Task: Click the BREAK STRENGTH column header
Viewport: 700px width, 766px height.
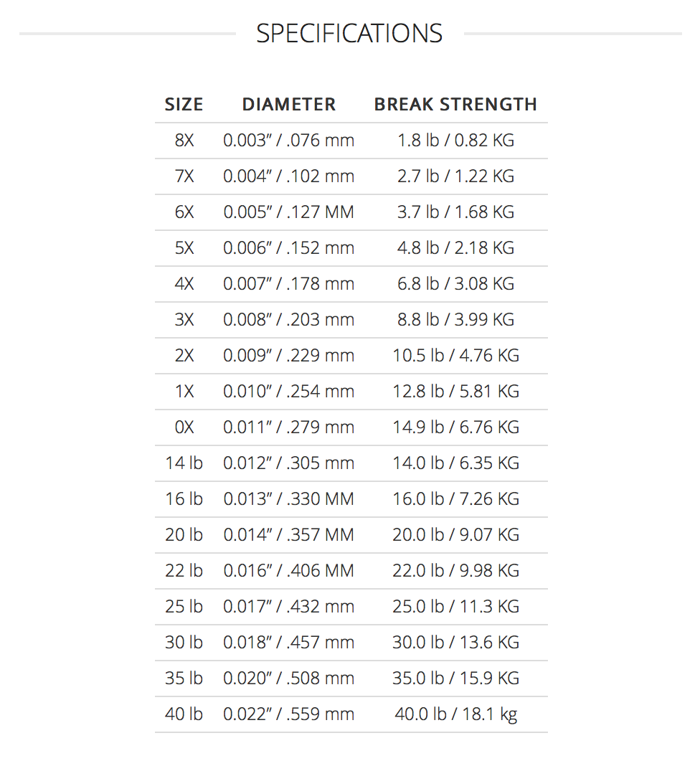Action: click(x=455, y=105)
